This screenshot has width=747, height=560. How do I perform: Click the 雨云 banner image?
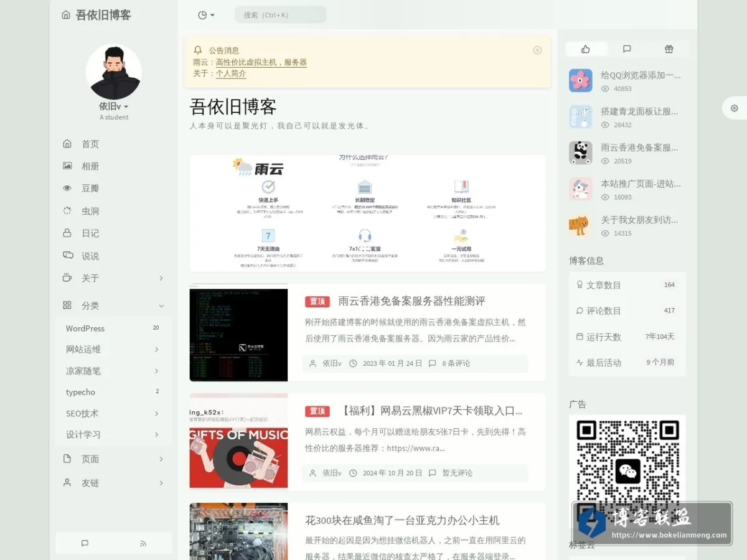point(368,213)
